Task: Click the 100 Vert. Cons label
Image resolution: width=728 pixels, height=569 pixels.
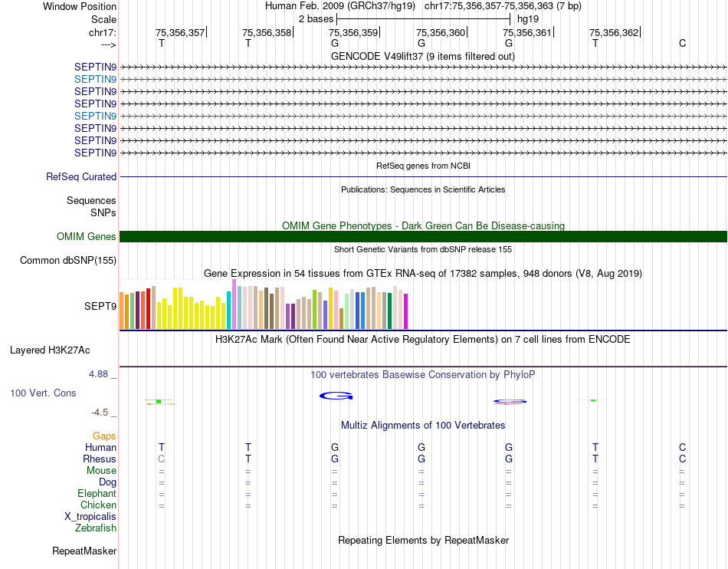Action: coord(43,393)
